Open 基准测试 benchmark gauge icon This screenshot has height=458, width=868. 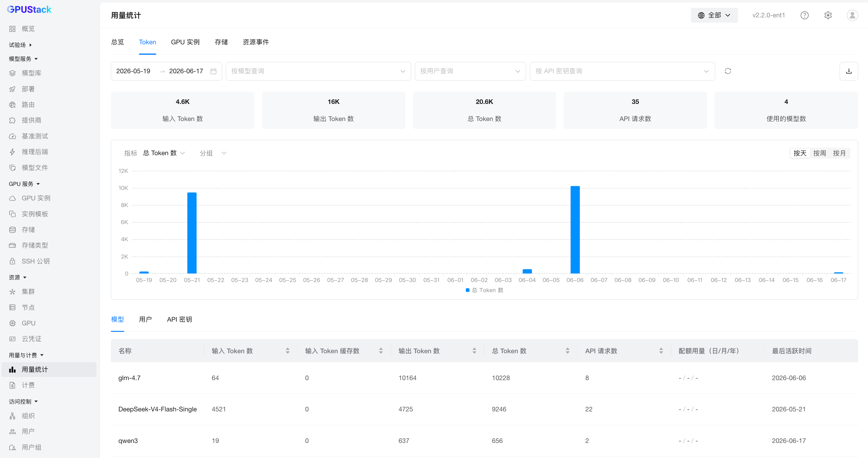click(x=12, y=136)
